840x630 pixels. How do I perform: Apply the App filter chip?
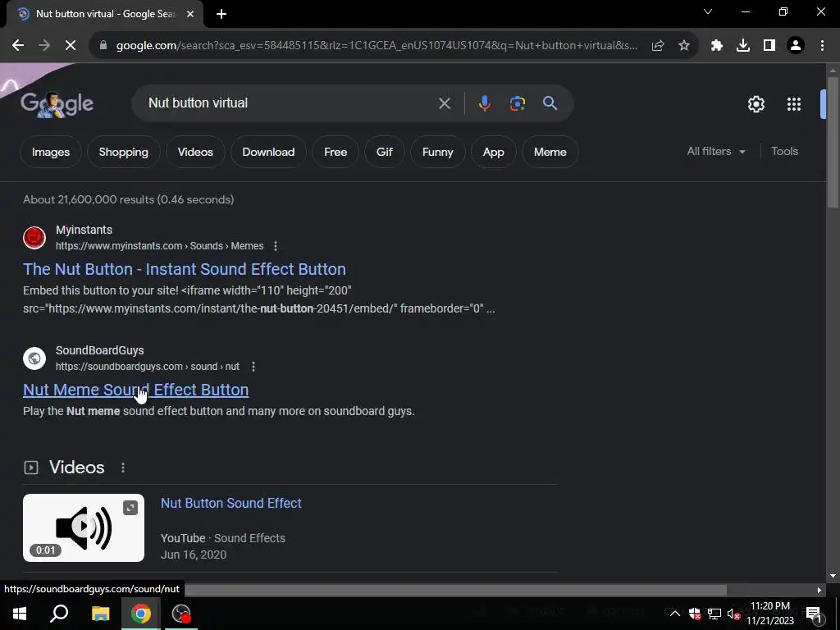[x=493, y=152]
